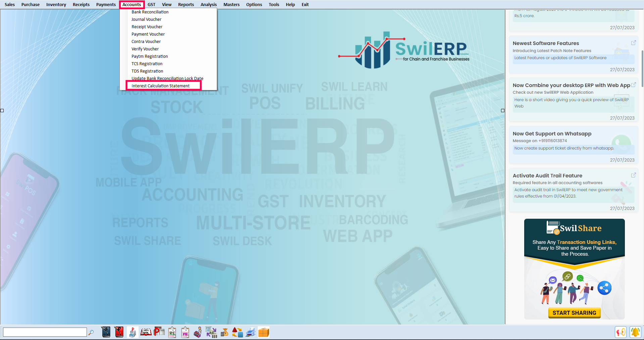Image resolution: width=644 pixels, height=340 pixels.
Task: Close the Accounts menu
Action: [132, 4]
